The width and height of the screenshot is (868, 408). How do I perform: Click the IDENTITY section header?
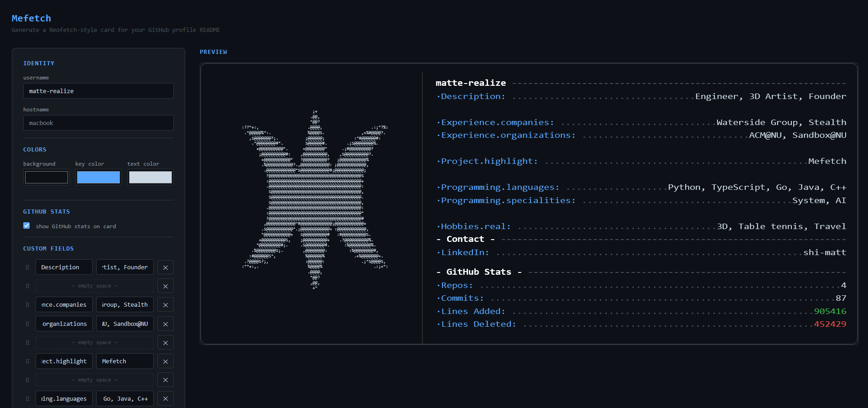39,63
